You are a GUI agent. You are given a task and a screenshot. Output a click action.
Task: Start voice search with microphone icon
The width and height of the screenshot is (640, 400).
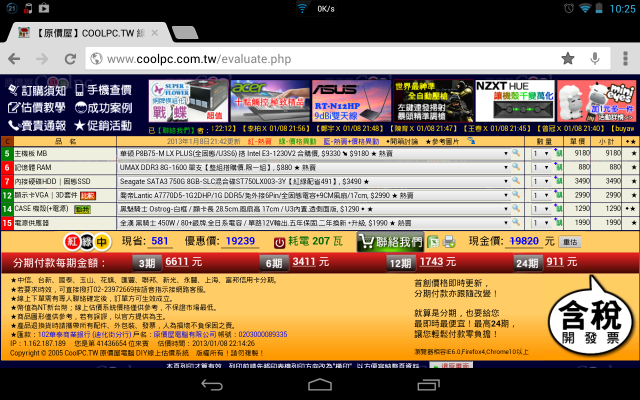(595, 59)
